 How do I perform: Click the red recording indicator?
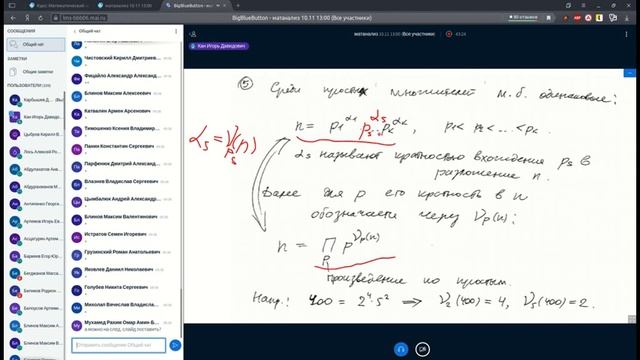tap(449, 34)
